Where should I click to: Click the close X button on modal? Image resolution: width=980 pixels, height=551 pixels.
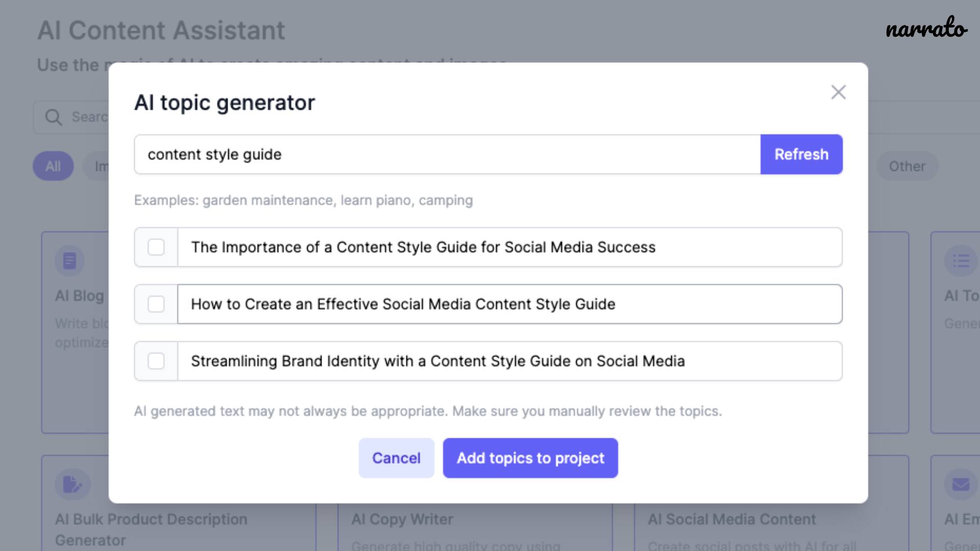(839, 92)
